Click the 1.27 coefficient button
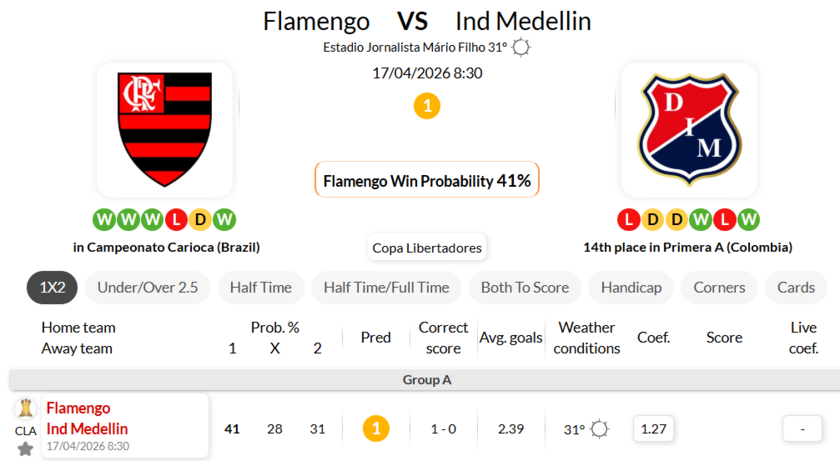840x461 pixels. point(655,429)
